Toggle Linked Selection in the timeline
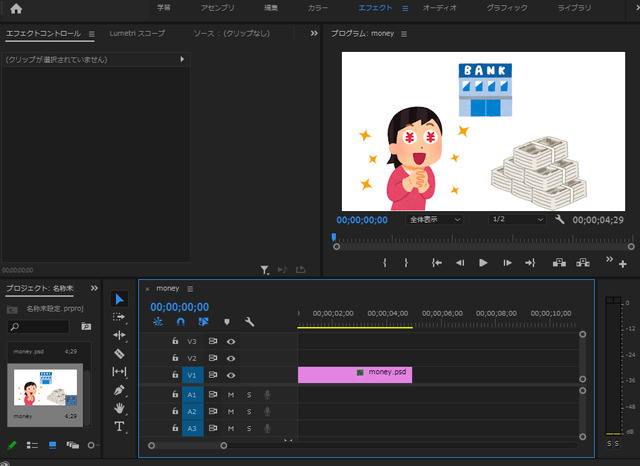This screenshot has width=640, height=466. [203, 322]
